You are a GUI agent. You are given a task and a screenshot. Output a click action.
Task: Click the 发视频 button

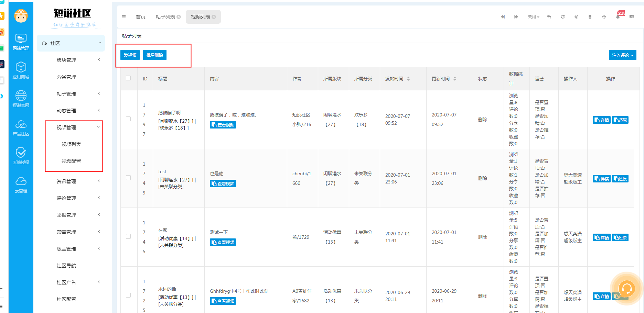click(x=130, y=55)
